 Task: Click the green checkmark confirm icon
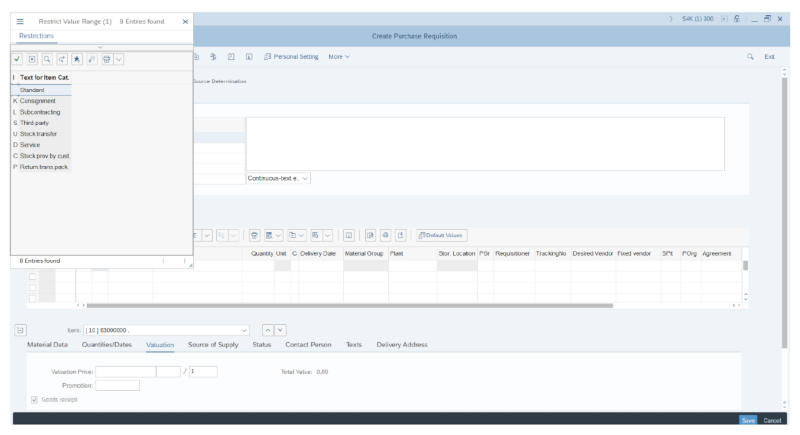tap(19, 61)
